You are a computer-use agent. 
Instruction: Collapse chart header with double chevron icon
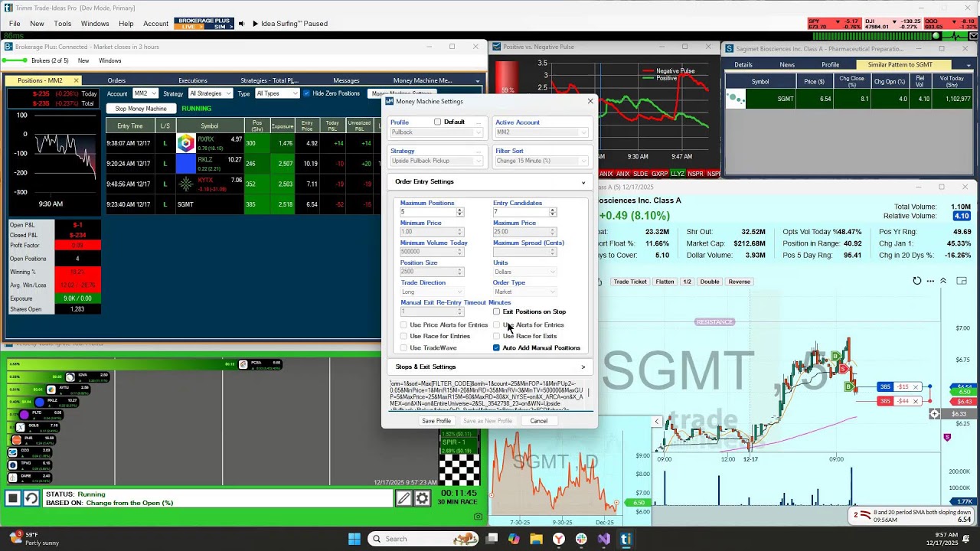pyautogui.click(x=943, y=281)
